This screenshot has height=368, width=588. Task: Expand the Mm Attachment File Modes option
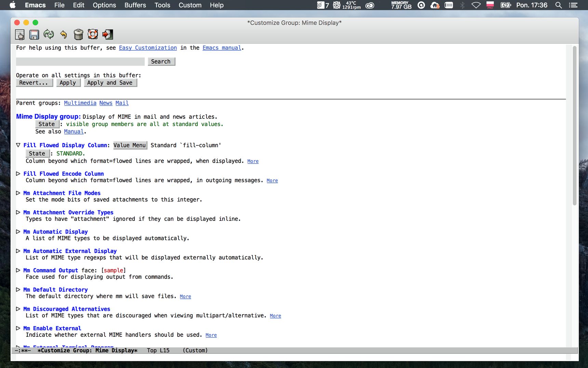click(18, 193)
